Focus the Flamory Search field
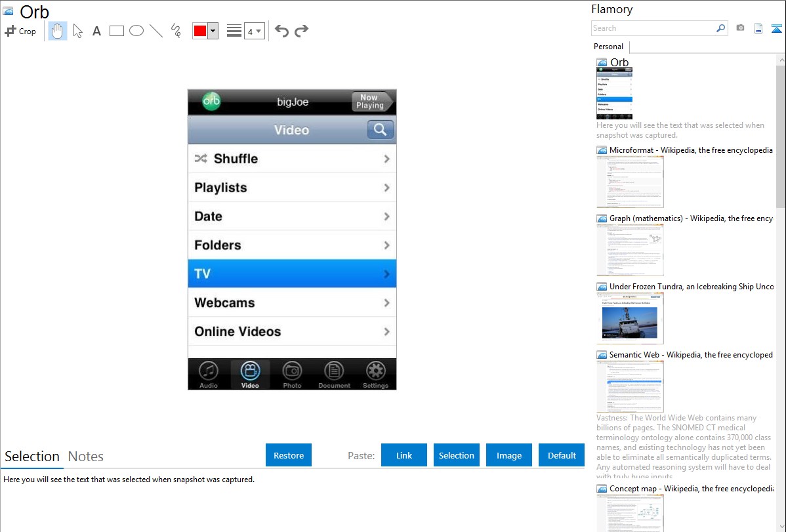Image resolution: width=786 pixels, height=532 pixels. (x=653, y=28)
